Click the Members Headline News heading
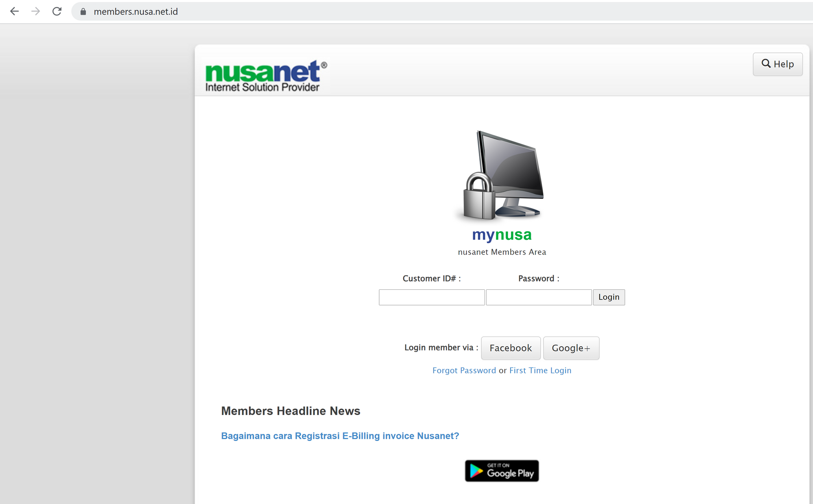The height and width of the screenshot is (504, 813). [291, 411]
